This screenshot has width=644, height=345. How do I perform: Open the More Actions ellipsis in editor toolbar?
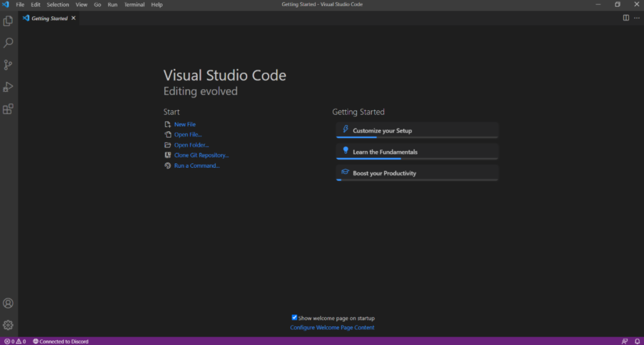click(637, 18)
